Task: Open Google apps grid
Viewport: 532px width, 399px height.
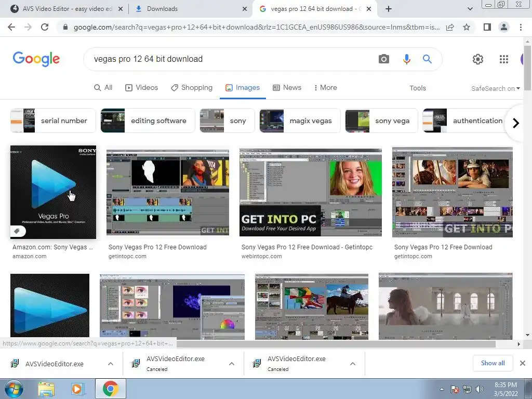Action: 504,59
